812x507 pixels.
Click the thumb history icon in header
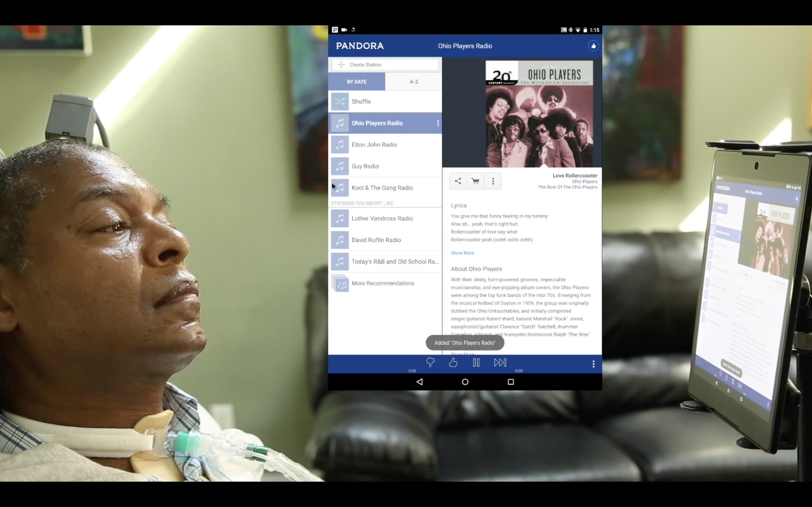pos(593,46)
